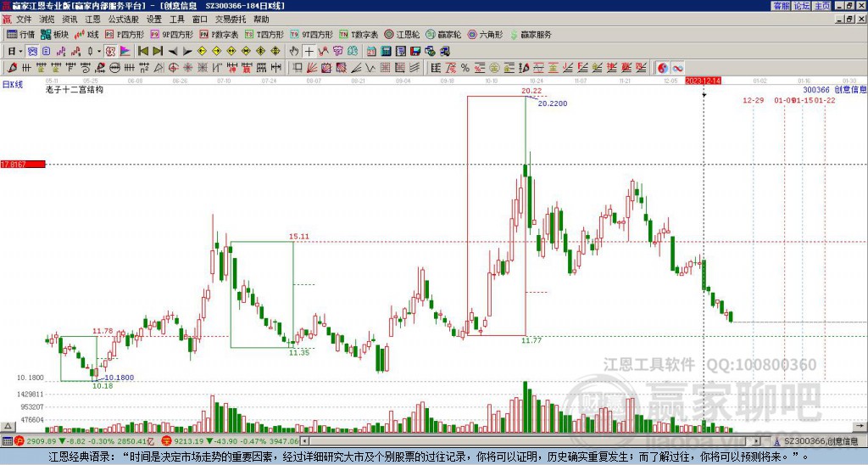Open the 帮助 menu

(261, 20)
